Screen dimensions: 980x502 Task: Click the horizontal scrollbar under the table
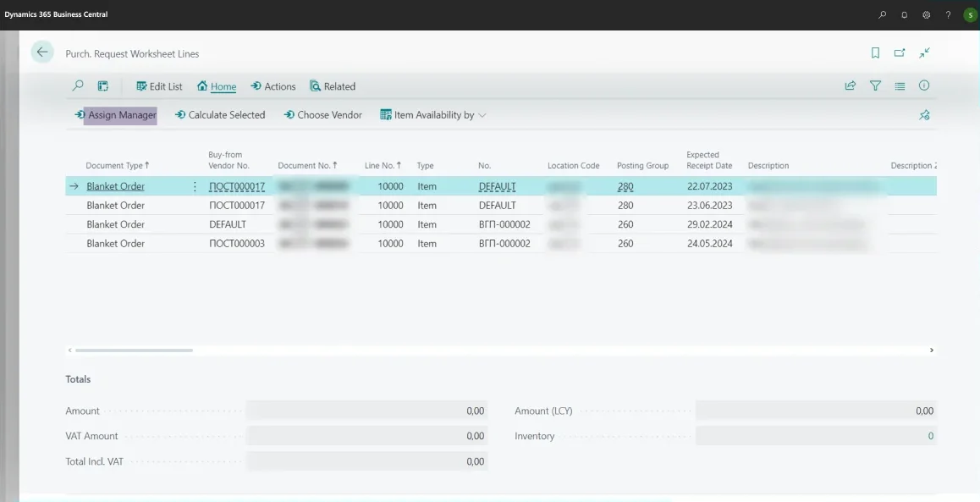click(134, 350)
